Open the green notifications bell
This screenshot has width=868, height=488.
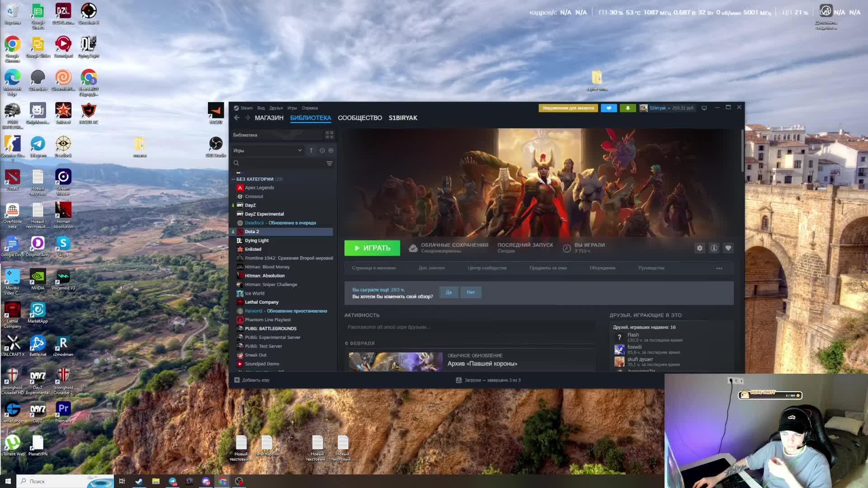[627, 108]
